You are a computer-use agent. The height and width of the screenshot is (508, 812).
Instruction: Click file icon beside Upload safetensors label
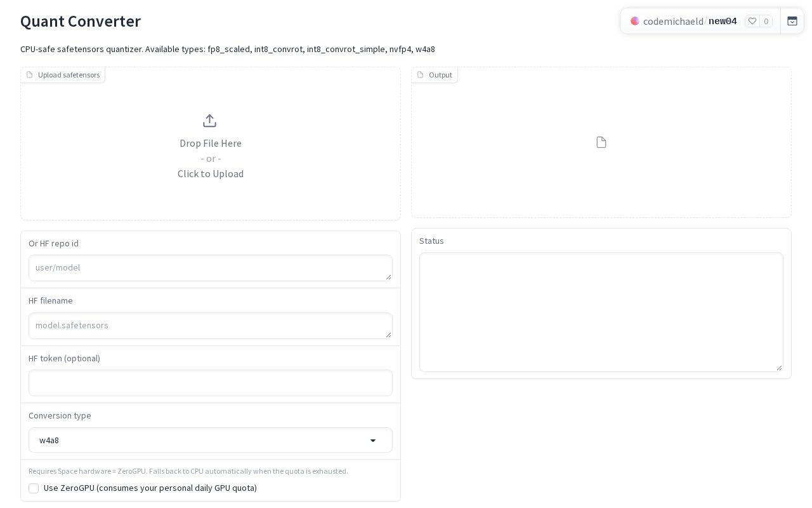[29, 75]
